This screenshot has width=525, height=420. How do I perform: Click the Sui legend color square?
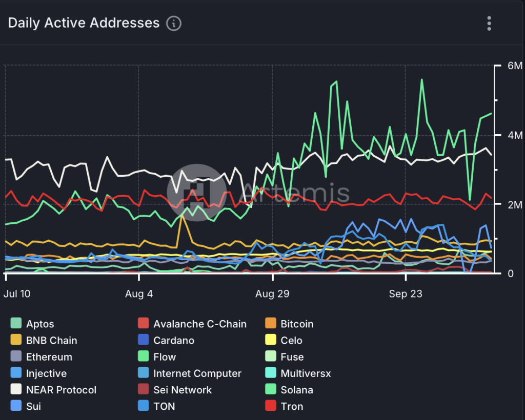16,406
